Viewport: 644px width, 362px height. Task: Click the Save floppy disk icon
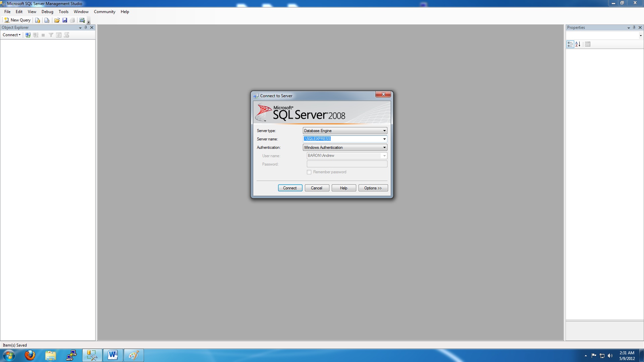coord(65,20)
